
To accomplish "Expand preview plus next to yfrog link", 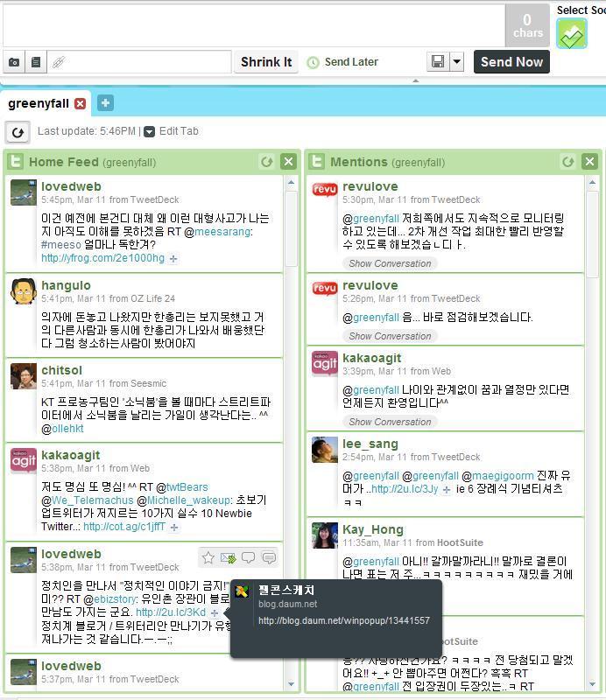I will tap(173, 258).
